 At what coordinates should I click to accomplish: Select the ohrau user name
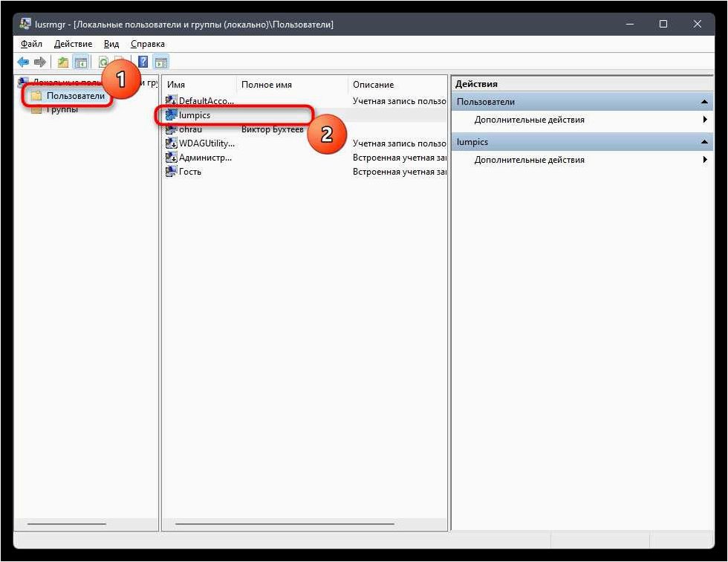190,129
